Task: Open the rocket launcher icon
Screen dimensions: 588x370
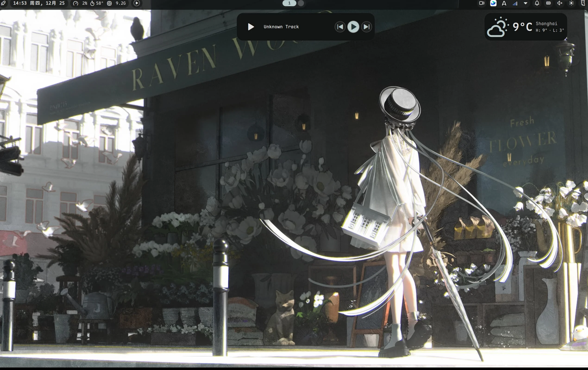Action: 3,3
